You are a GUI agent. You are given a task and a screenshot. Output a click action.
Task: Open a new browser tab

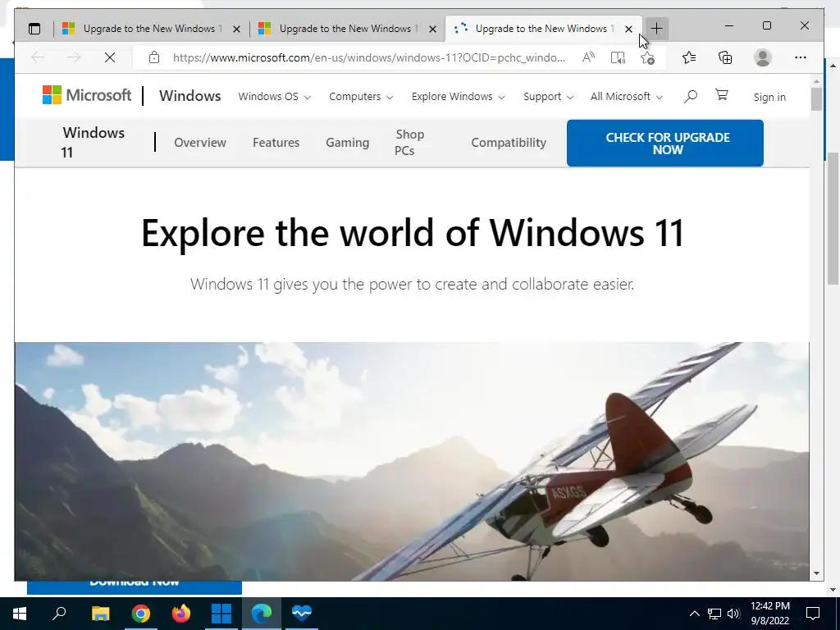point(657,29)
